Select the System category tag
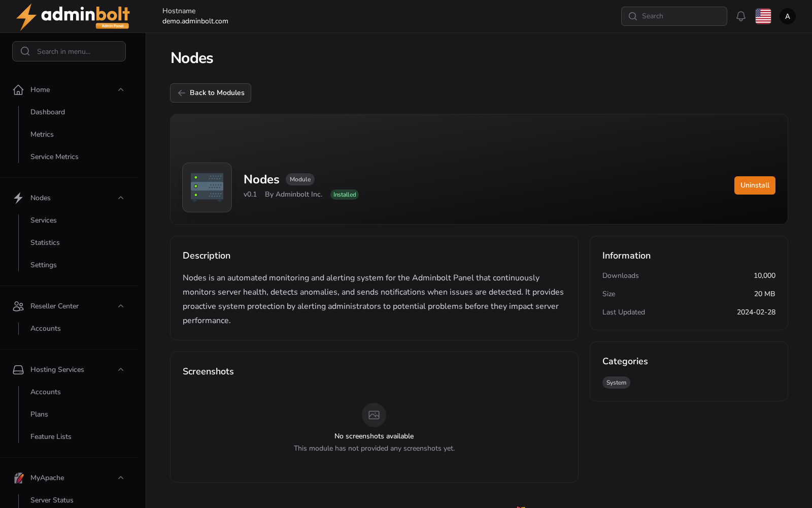The width and height of the screenshot is (812, 508). [x=616, y=383]
